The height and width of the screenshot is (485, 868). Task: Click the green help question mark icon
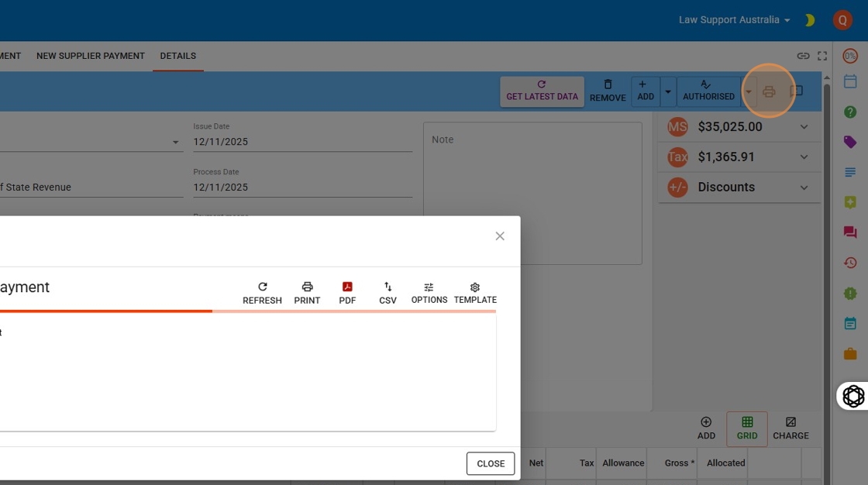[850, 112]
